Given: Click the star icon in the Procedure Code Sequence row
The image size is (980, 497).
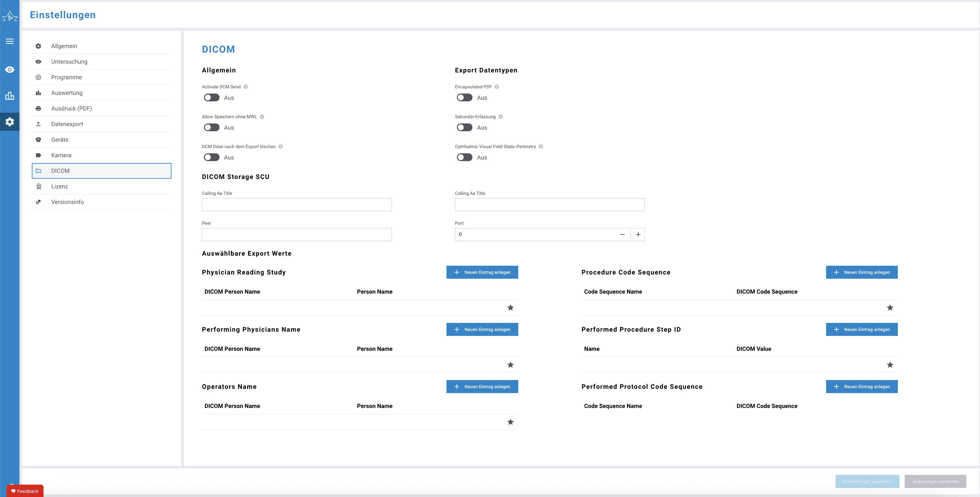Looking at the screenshot, I should pyautogui.click(x=890, y=308).
